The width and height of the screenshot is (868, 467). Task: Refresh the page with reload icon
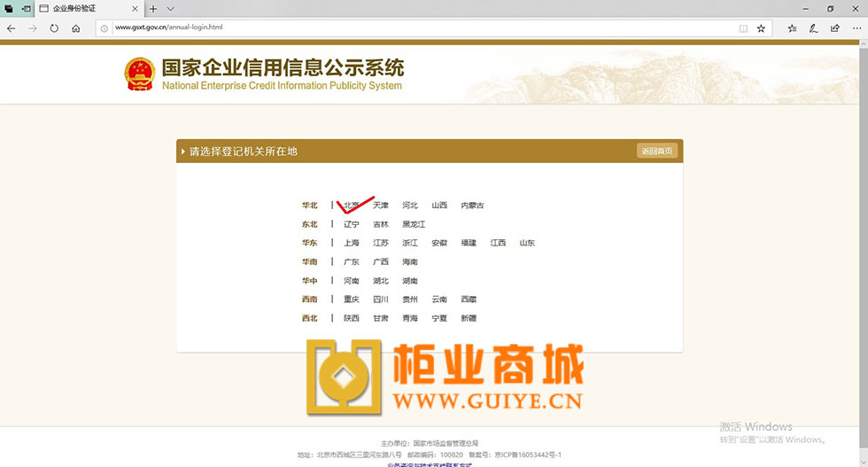point(54,28)
